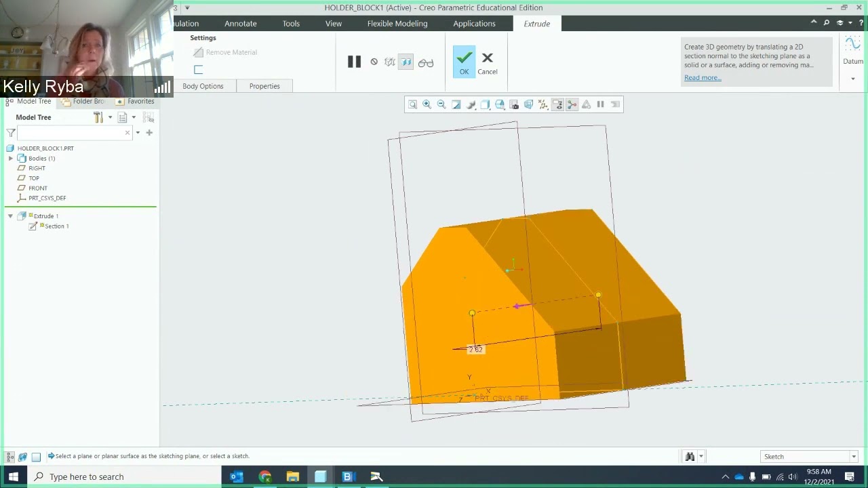Open the Tools ribbon tab
Image resolution: width=868 pixels, height=488 pixels.
291,24
